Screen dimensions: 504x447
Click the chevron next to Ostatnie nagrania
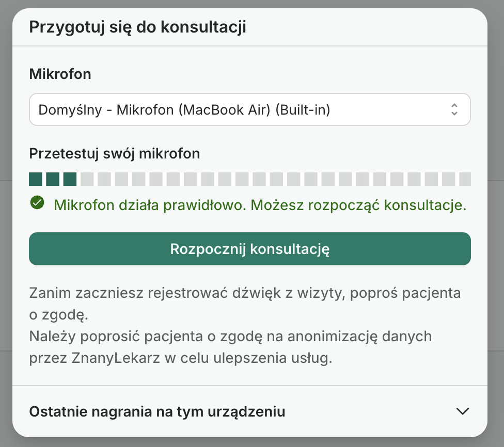click(463, 411)
